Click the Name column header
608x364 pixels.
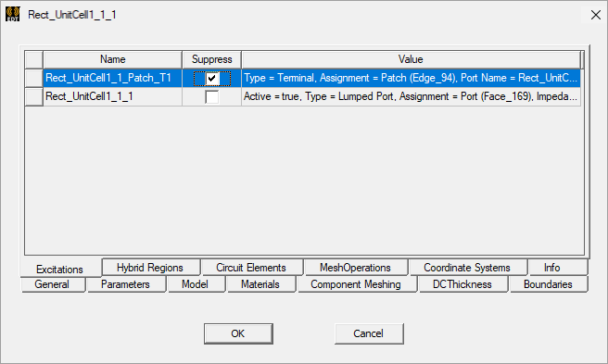[112, 59]
